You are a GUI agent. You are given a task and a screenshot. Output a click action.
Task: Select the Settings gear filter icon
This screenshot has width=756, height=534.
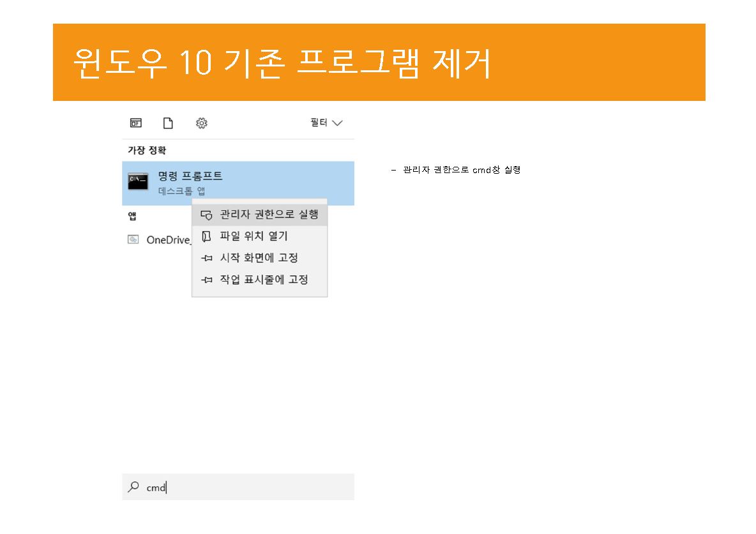pyautogui.click(x=202, y=123)
